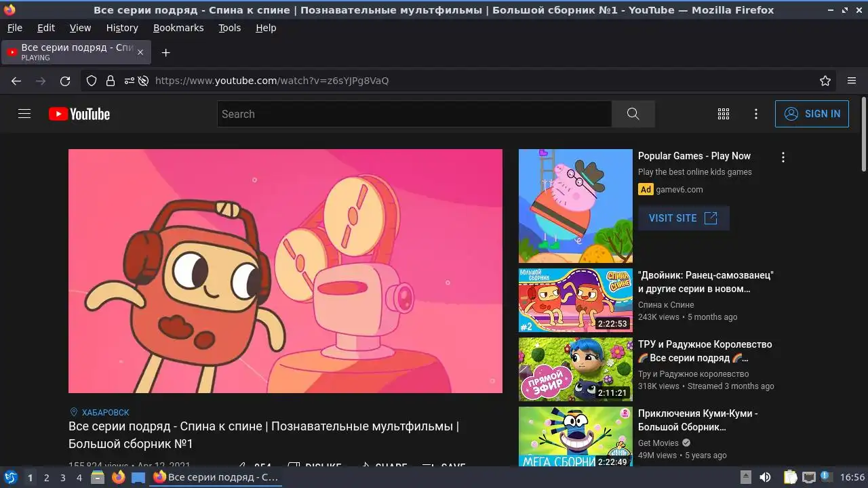This screenshot has height=488, width=868.
Task: Open the ad's three-dot options menu
Action: (783, 157)
